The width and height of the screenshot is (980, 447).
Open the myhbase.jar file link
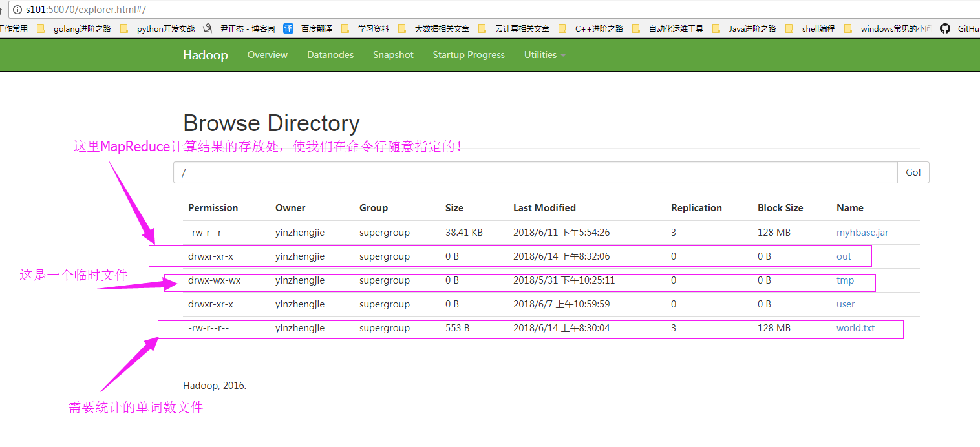click(862, 233)
